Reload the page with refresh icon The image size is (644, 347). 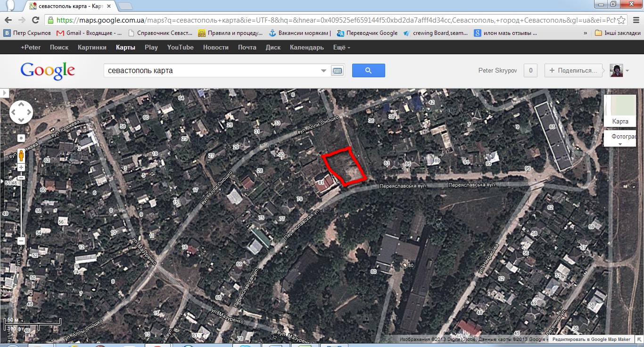click(x=35, y=20)
